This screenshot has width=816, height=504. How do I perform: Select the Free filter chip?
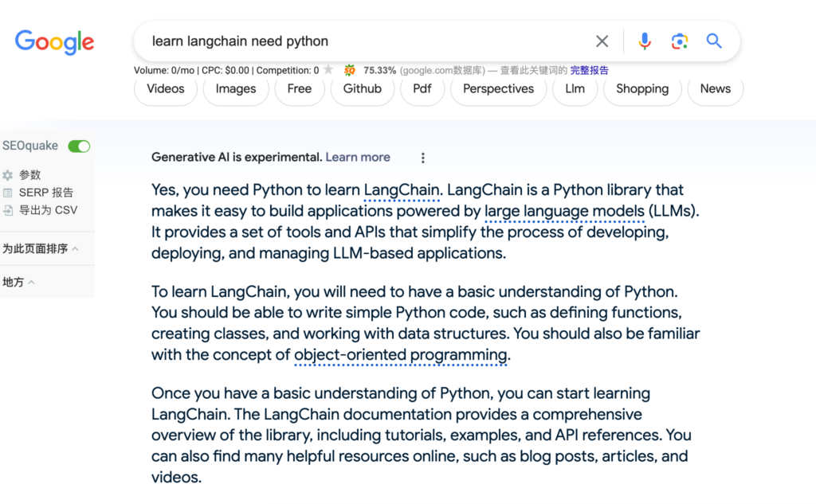(300, 89)
